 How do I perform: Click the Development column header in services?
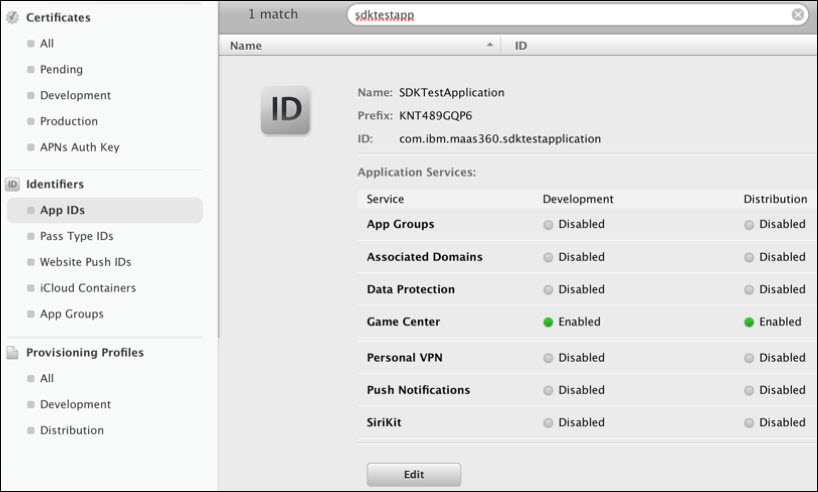[x=578, y=199]
